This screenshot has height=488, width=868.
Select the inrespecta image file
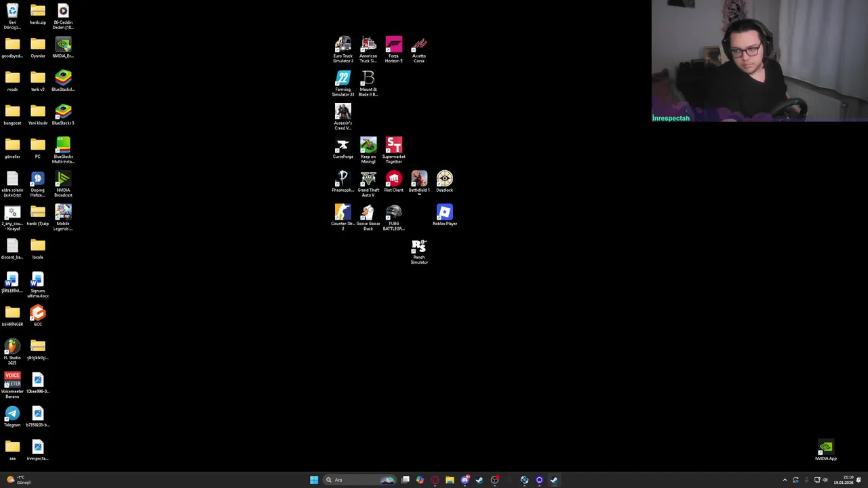click(x=37, y=450)
